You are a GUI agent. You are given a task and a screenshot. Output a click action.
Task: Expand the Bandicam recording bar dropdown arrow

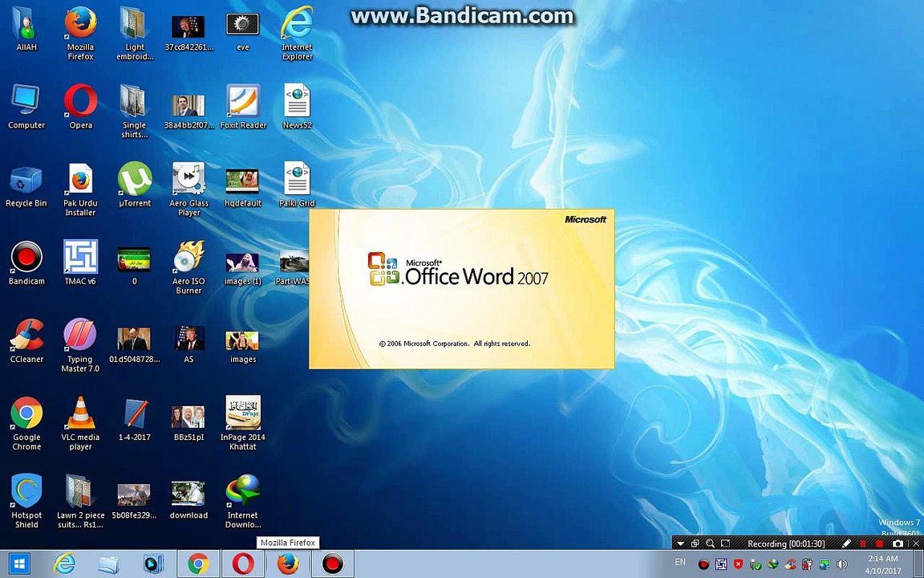point(681,543)
